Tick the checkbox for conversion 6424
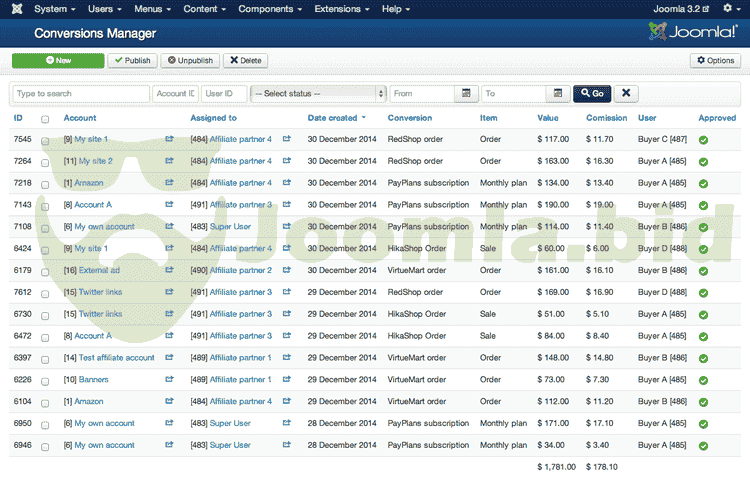 point(45,249)
